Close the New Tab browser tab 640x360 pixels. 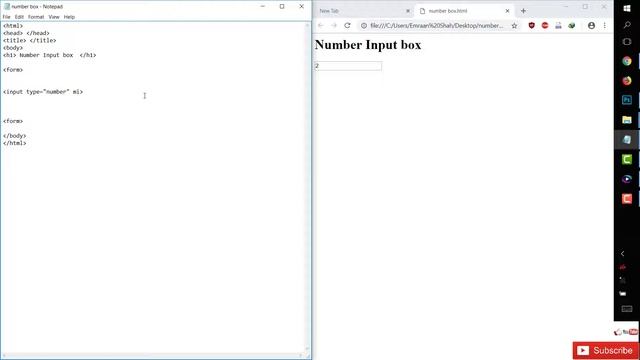click(x=408, y=11)
